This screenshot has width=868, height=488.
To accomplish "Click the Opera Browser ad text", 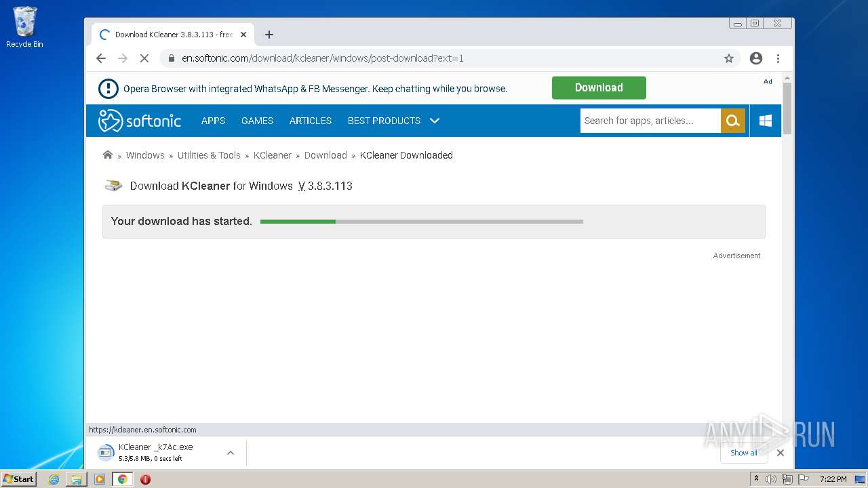I will [x=315, y=89].
